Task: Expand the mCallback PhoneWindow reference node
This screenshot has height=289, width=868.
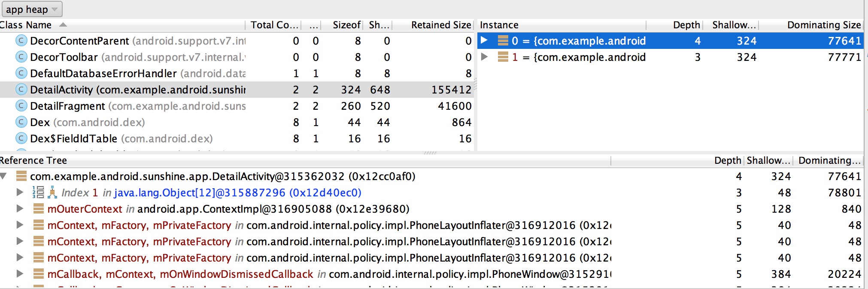Action: click(20, 274)
